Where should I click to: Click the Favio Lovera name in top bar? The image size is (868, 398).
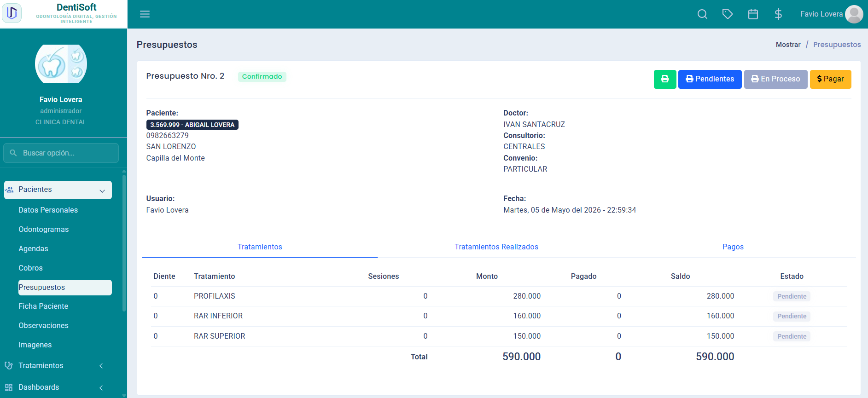(821, 14)
